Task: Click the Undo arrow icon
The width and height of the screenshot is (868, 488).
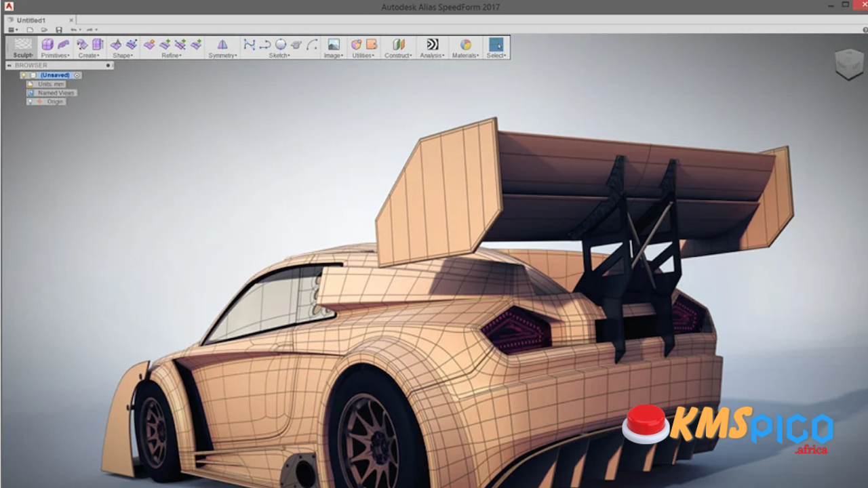Action: pyautogui.click(x=73, y=30)
